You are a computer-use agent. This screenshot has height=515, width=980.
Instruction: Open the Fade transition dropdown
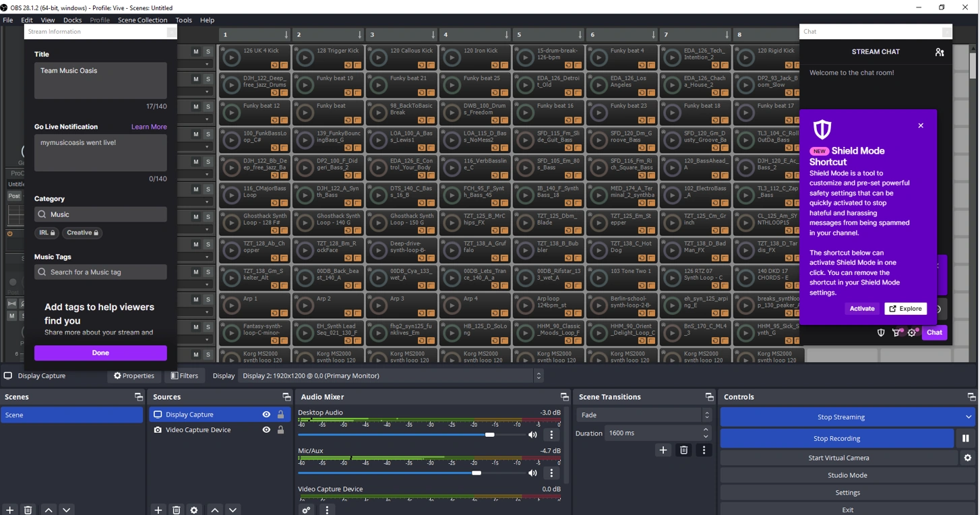pyautogui.click(x=644, y=415)
